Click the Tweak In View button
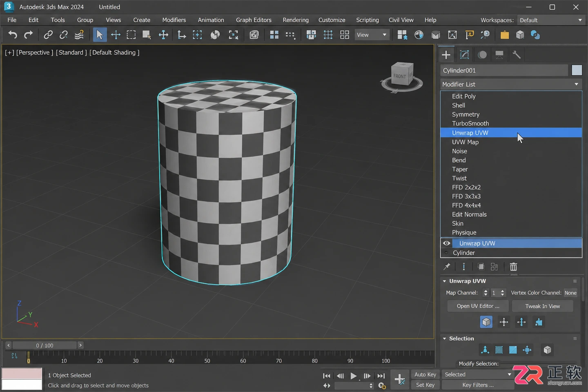 543,306
